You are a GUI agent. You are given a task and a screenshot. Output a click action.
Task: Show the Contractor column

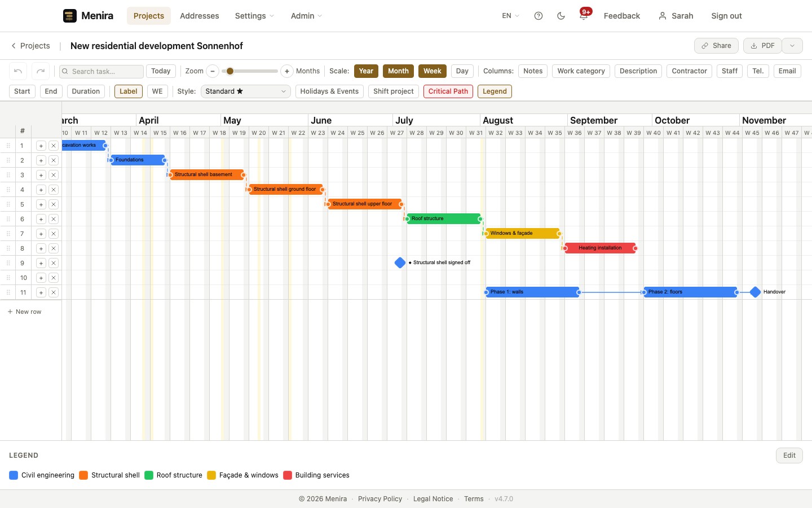689,71
